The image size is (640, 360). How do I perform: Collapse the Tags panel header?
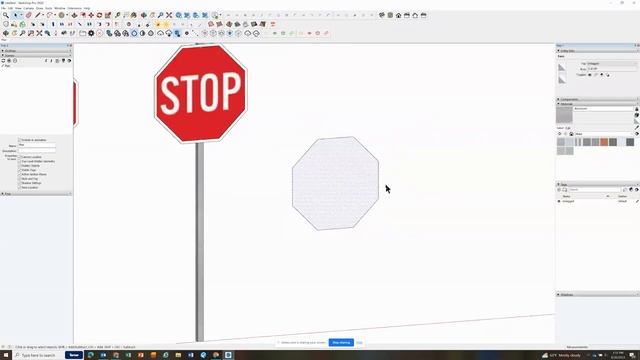pos(598,184)
